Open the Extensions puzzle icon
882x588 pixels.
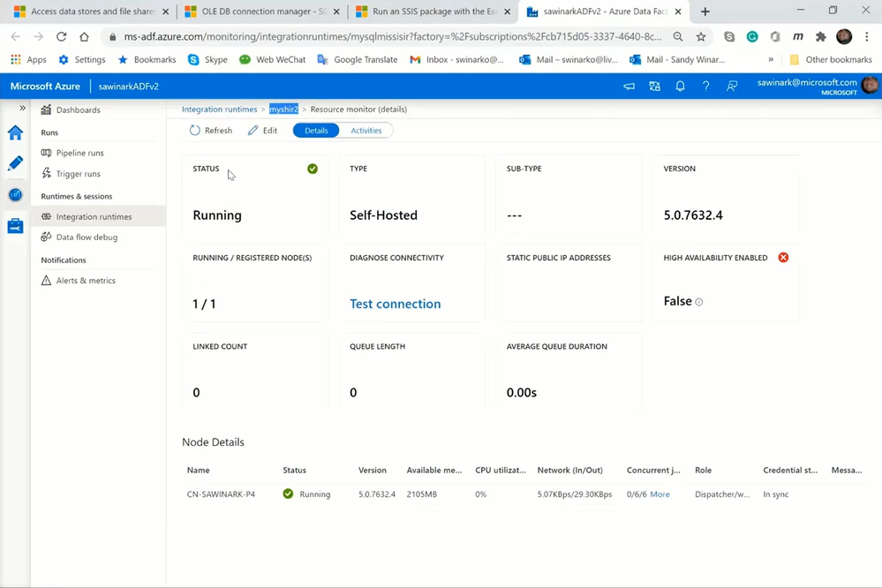(821, 36)
